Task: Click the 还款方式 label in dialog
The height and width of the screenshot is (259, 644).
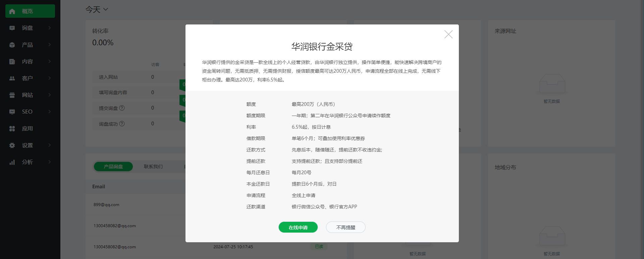Action: [256, 150]
